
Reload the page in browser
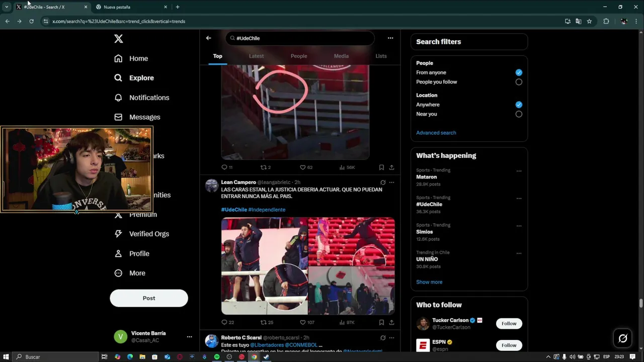click(31, 21)
